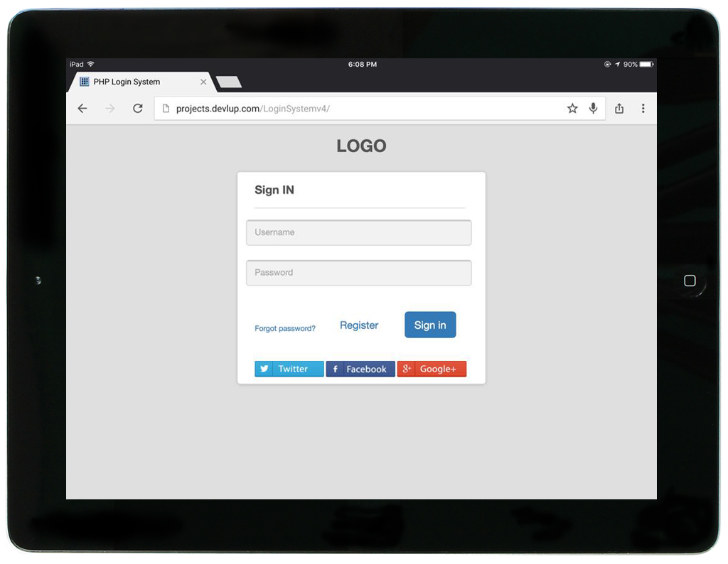Go back with the browser back arrow

tap(82, 109)
